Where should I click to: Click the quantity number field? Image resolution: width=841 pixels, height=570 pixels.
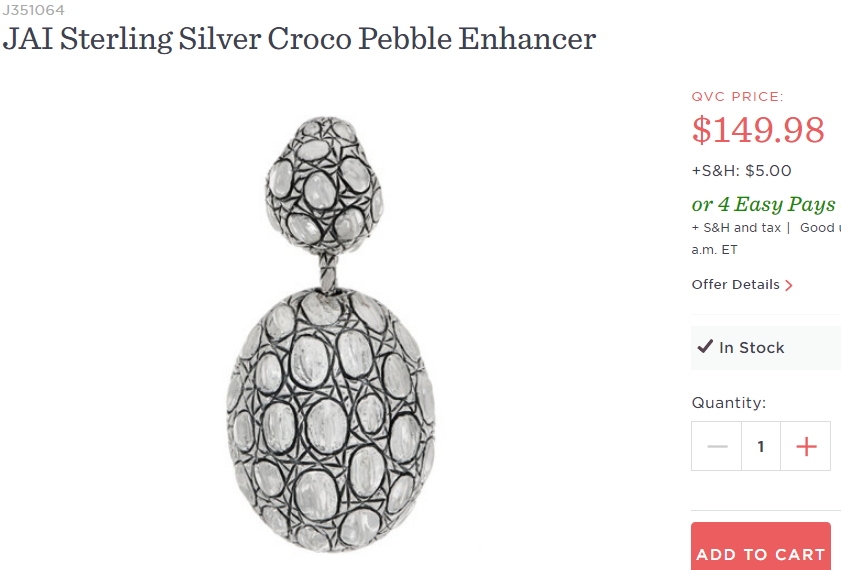tap(761, 446)
